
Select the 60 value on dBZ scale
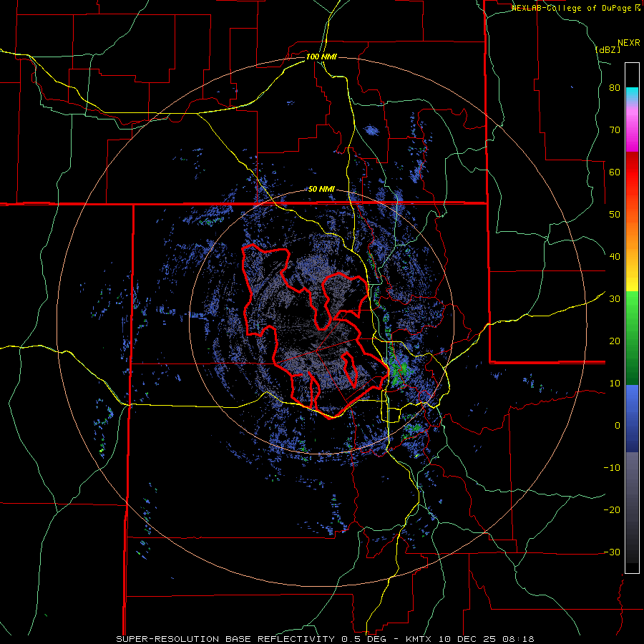pyautogui.click(x=615, y=172)
